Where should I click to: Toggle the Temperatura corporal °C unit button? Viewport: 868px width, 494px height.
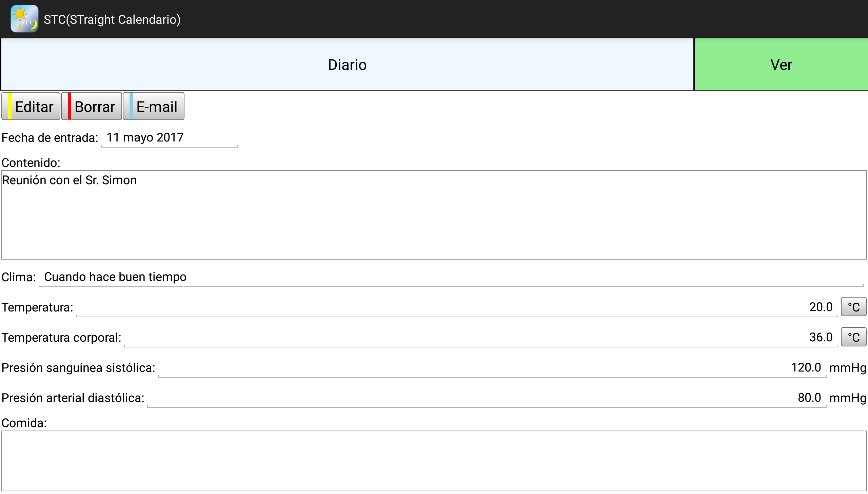(853, 337)
